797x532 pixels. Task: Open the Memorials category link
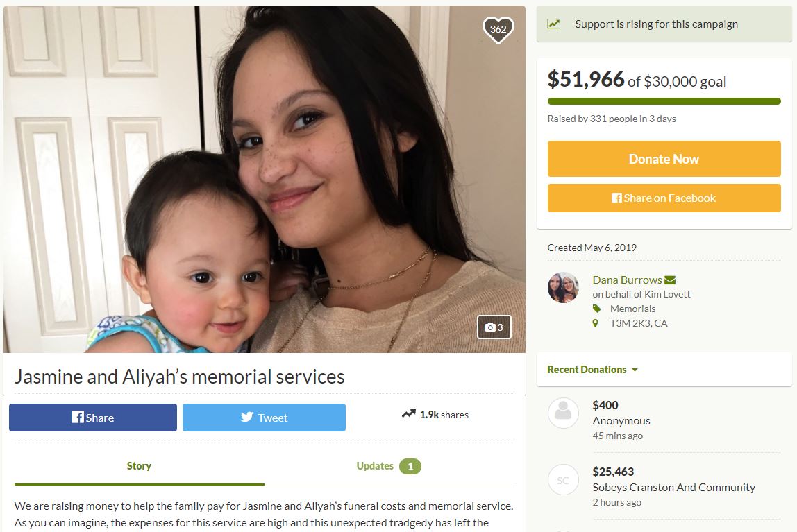pyautogui.click(x=632, y=309)
